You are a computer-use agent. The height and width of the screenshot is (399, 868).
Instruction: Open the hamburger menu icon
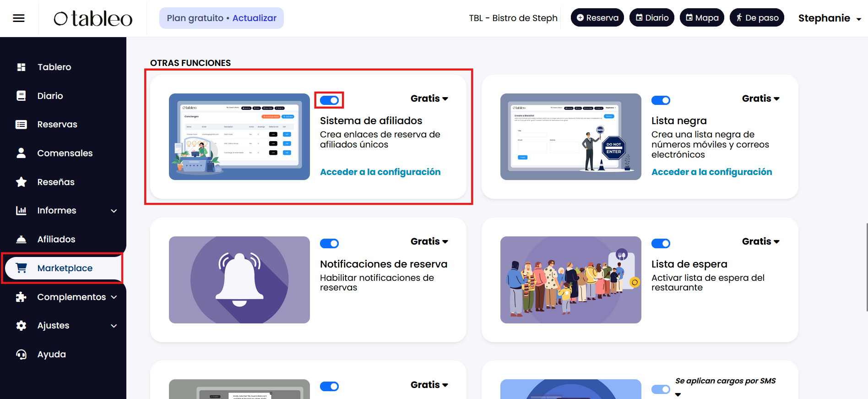[19, 18]
